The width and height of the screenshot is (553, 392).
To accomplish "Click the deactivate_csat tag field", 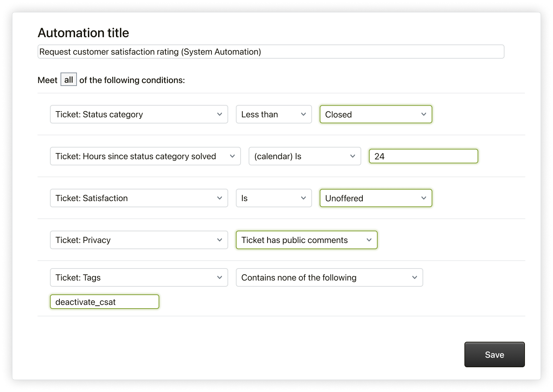I will point(104,302).
